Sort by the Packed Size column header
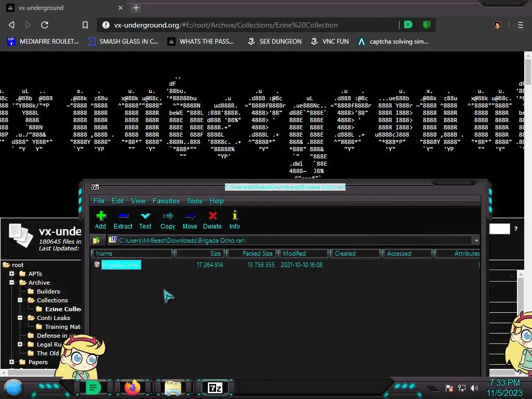This screenshot has width=532, height=399. coord(253,254)
